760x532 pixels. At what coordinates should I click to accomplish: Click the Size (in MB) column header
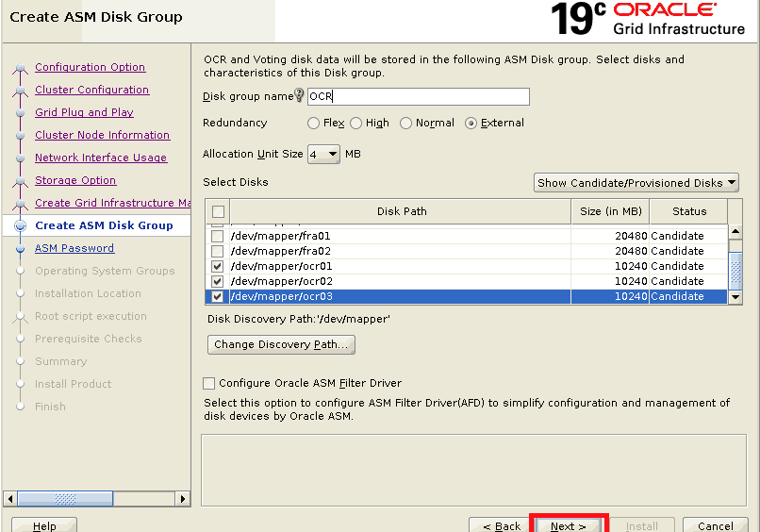[611, 211]
